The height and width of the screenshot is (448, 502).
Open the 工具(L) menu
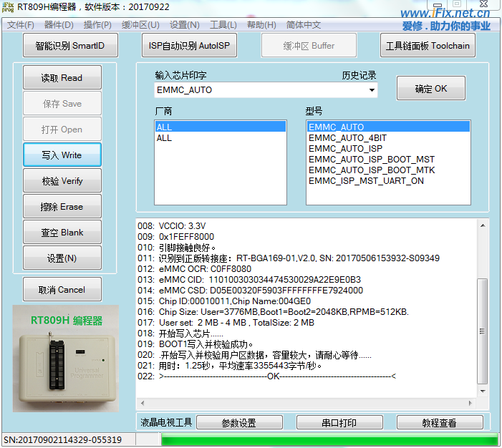click(223, 25)
